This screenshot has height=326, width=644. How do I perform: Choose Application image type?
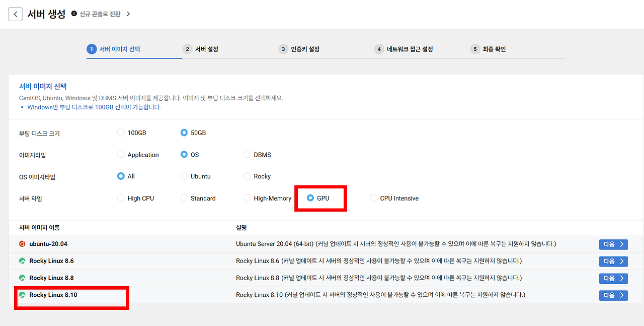pyautogui.click(x=121, y=155)
